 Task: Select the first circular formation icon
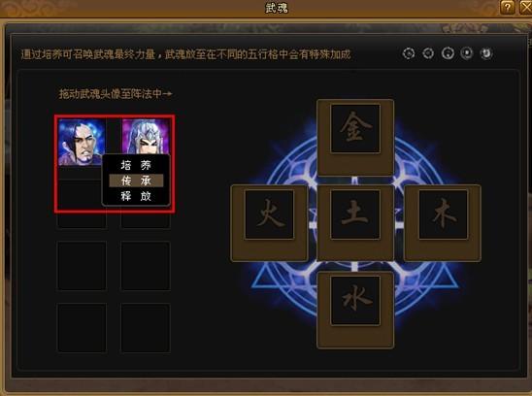point(409,53)
